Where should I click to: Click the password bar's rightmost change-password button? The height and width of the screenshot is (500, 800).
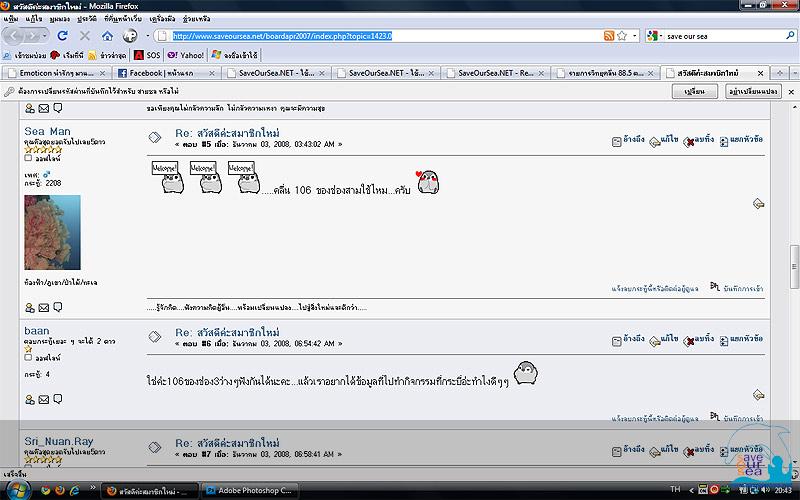tap(753, 91)
